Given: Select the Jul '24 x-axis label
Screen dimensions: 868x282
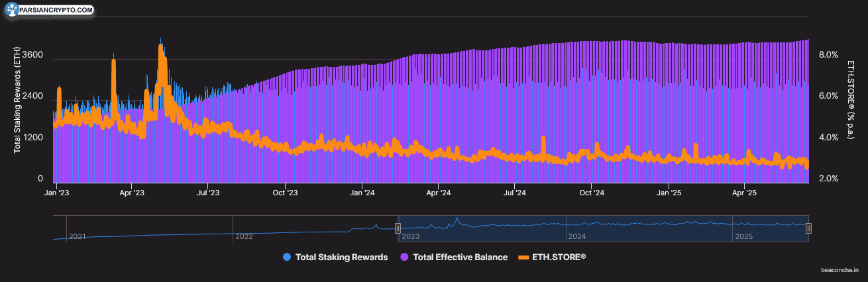Looking at the screenshot, I should pos(515,193).
